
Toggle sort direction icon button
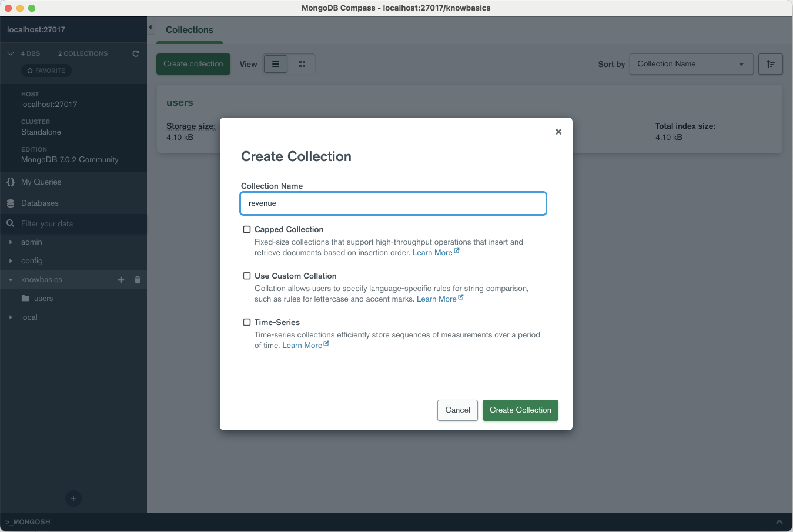pos(770,64)
